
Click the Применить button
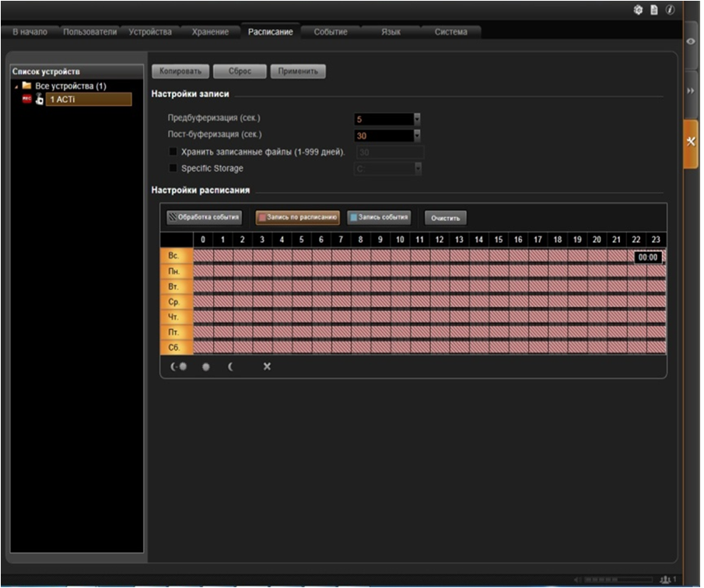pyautogui.click(x=298, y=71)
